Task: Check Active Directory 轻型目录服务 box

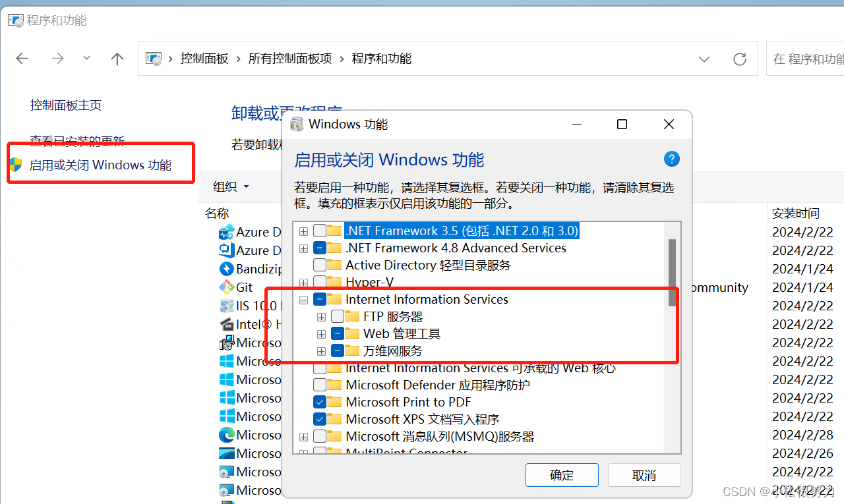Action: (319, 265)
